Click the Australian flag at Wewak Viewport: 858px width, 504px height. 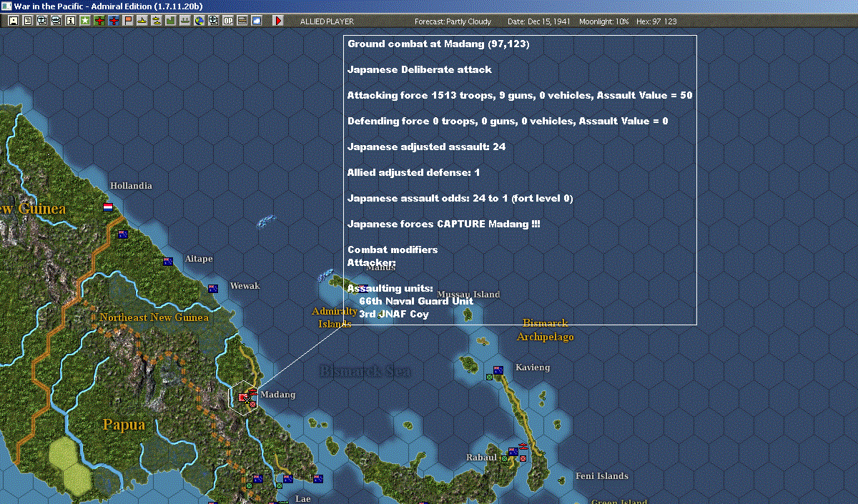click(x=213, y=289)
